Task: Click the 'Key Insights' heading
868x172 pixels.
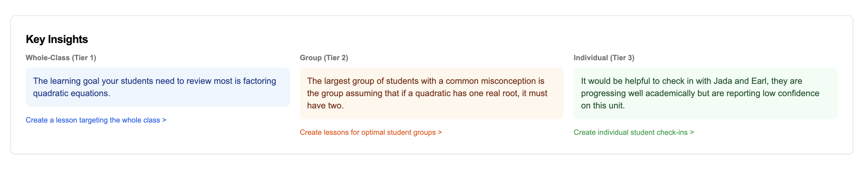Action: pyautogui.click(x=57, y=39)
